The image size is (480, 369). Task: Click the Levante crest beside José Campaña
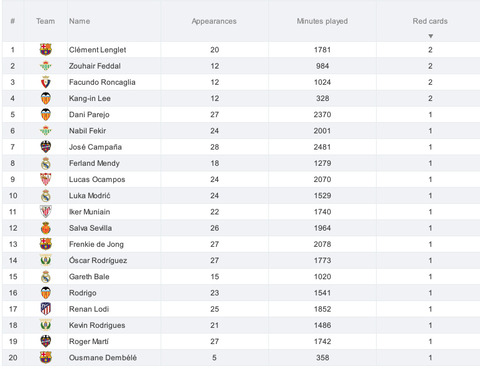46,147
